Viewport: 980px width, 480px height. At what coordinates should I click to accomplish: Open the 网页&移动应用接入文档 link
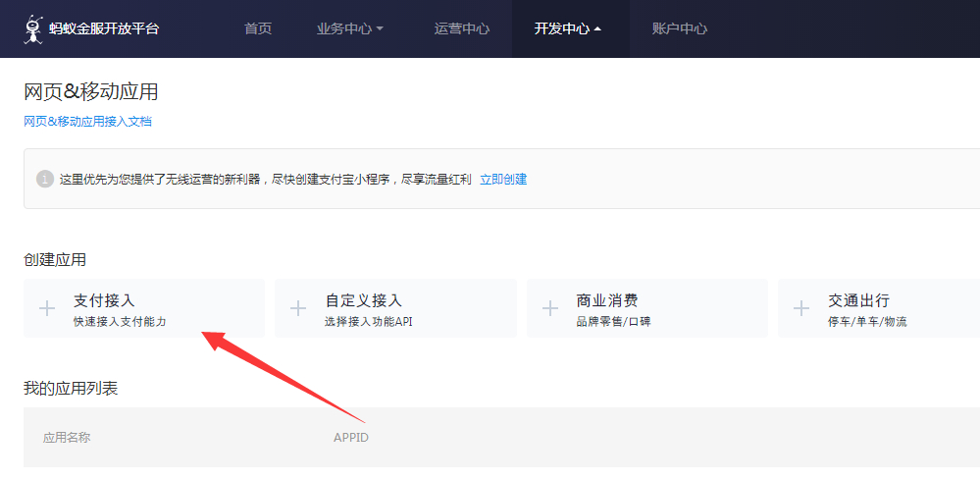pyautogui.click(x=87, y=122)
